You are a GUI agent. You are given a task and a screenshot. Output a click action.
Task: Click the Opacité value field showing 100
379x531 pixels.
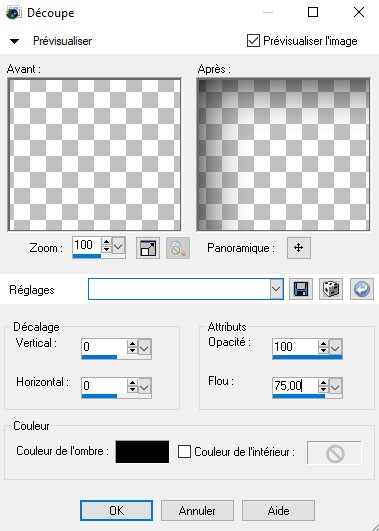295,347
